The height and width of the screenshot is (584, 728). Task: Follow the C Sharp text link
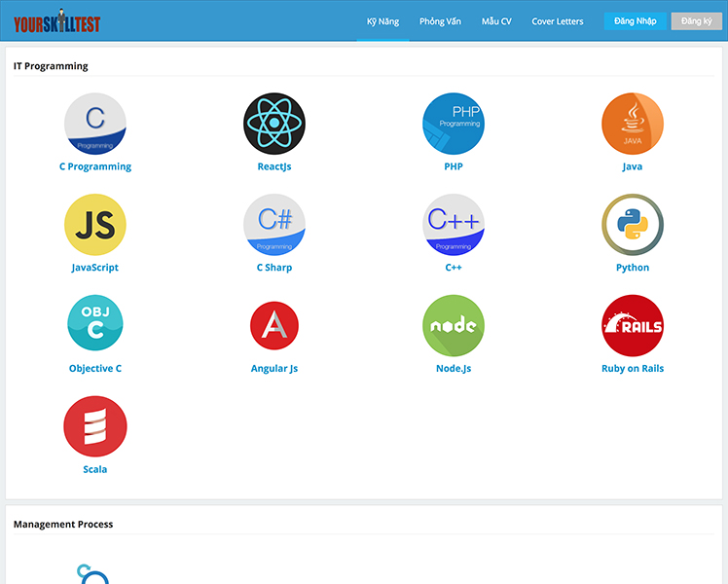pyautogui.click(x=274, y=268)
